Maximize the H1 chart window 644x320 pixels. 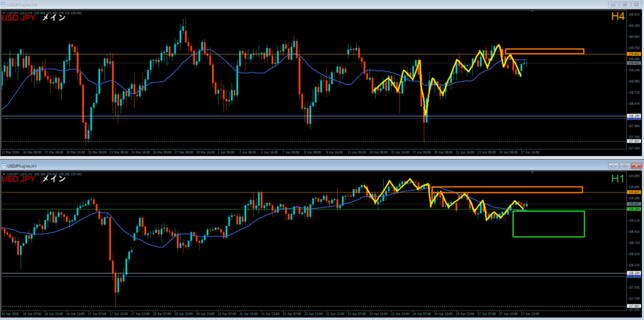click(625, 166)
